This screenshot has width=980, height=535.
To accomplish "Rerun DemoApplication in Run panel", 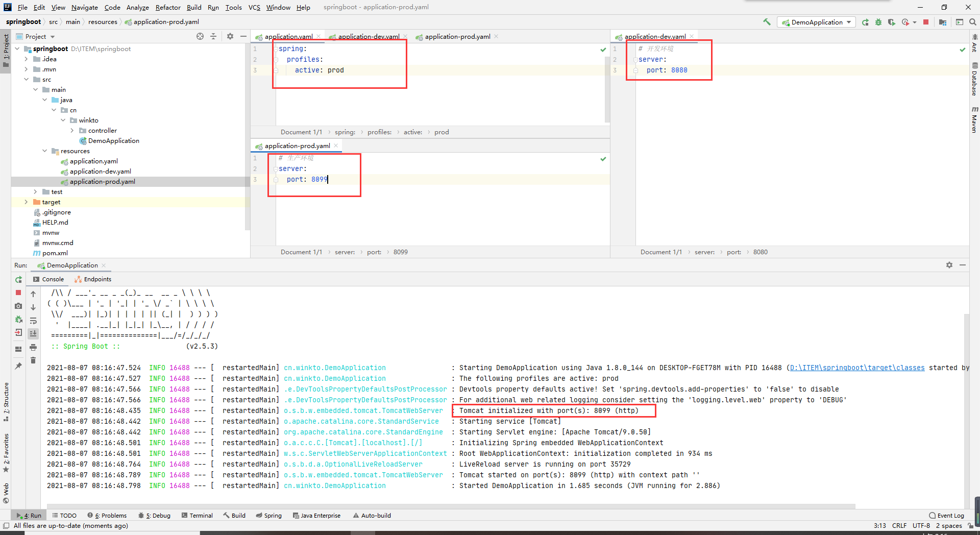I will 18,279.
